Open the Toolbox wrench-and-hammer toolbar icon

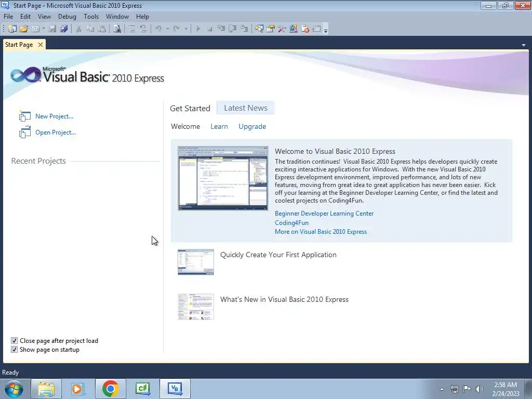(x=282, y=29)
